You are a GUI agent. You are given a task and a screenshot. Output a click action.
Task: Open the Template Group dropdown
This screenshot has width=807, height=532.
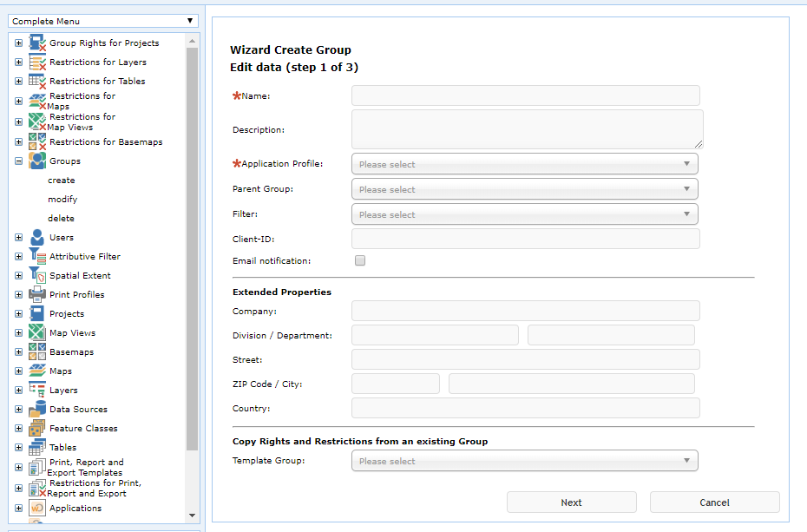pyautogui.click(x=524, y=460)
